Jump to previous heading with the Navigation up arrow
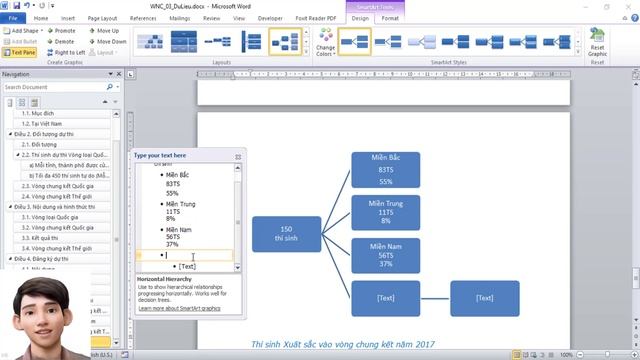The width and height of the screenshot is (640, 360). pyautogui.click(x=105, y=102)
